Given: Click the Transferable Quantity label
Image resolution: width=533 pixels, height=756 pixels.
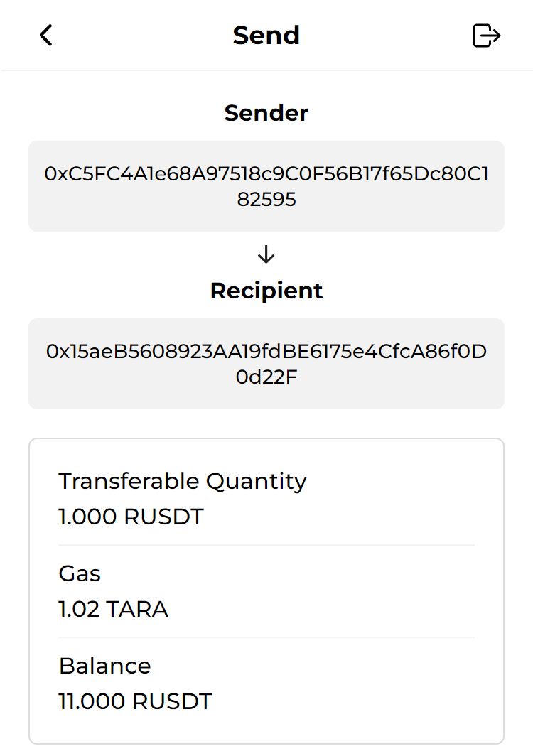Looking at the screenshot, I should 183,481.
